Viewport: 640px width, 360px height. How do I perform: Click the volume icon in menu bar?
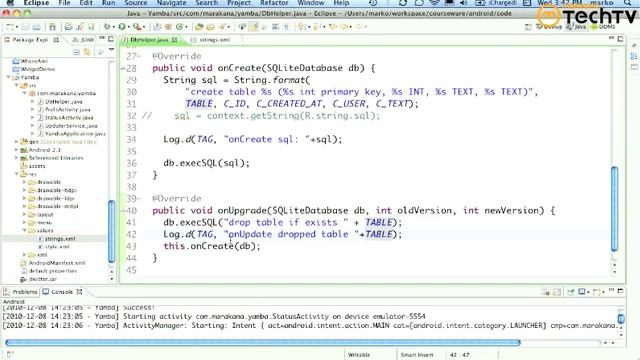coord(463,3)
